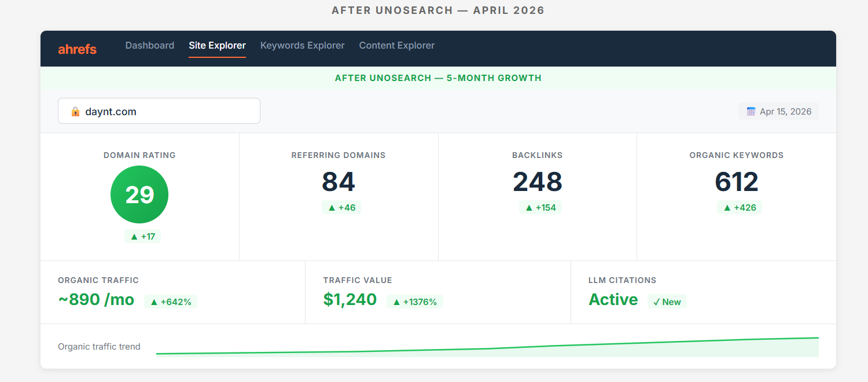868x382 pixels.
Task: Click the Traffic Value heading
Action: tap(358, 280)
